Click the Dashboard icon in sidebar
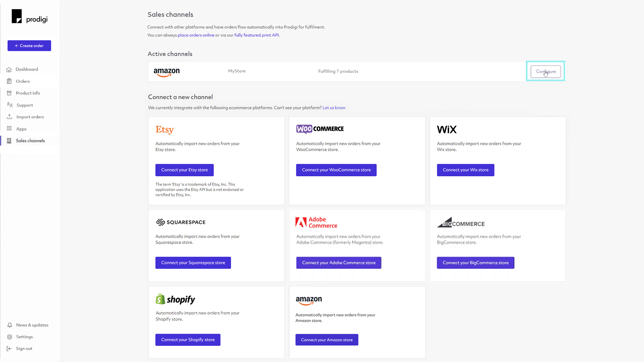 (10, 69)
